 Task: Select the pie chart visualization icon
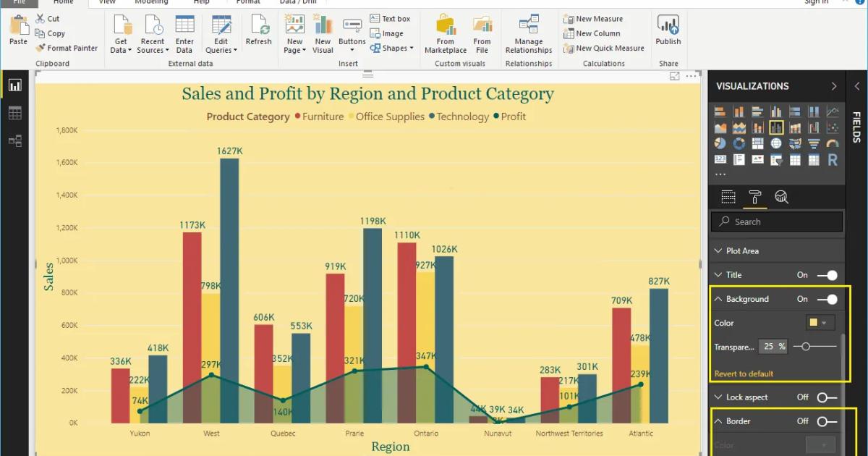click(x=720, y=143)
